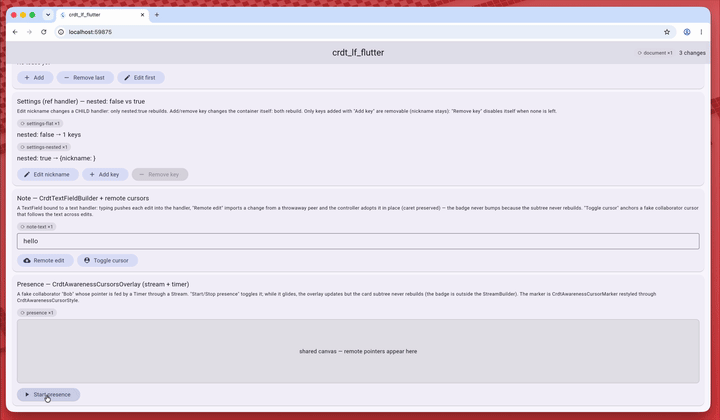Bookmark this page with the star icon
The width and height of the screenshot is (720, 420).
click(667, 32)
